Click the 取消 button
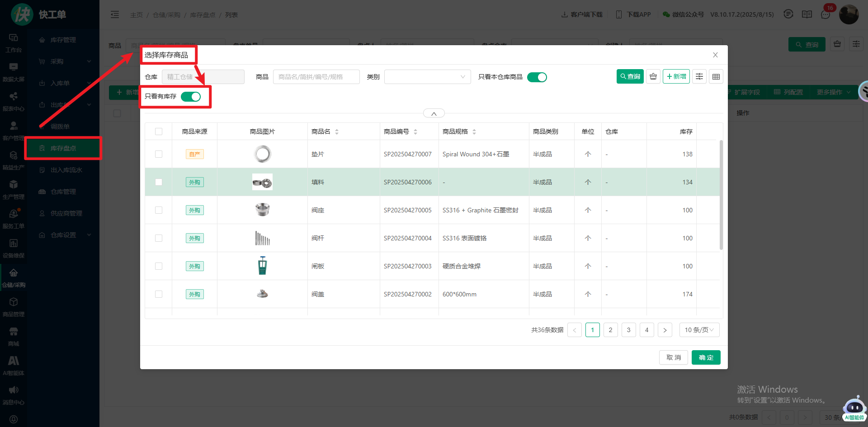The height and width of the screenshot is (427, 868). click(x=673, y=357)
